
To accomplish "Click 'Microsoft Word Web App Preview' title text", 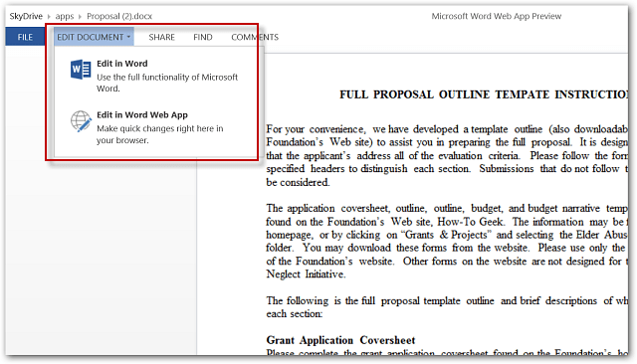I will 497,16.
